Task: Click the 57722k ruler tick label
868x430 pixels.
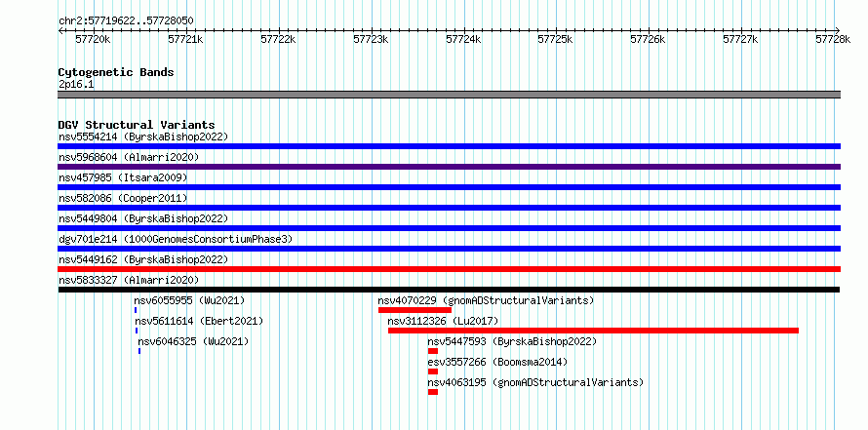Action: [x=279, y=39]
